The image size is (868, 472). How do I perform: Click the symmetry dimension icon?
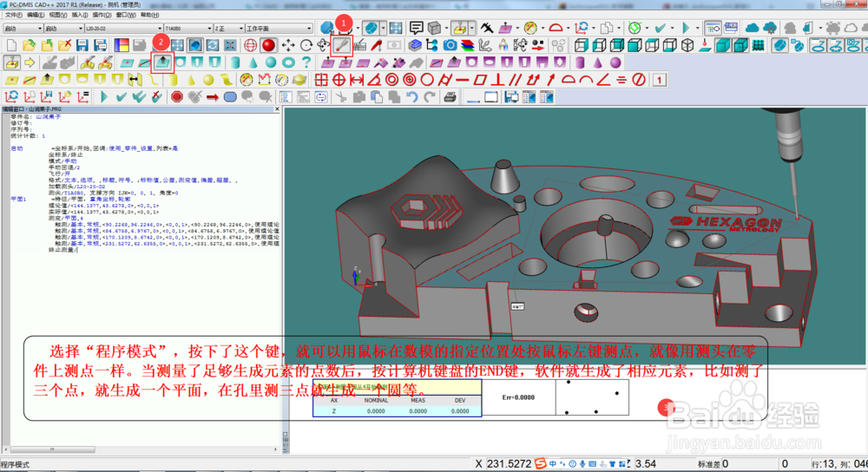point(621,80)
